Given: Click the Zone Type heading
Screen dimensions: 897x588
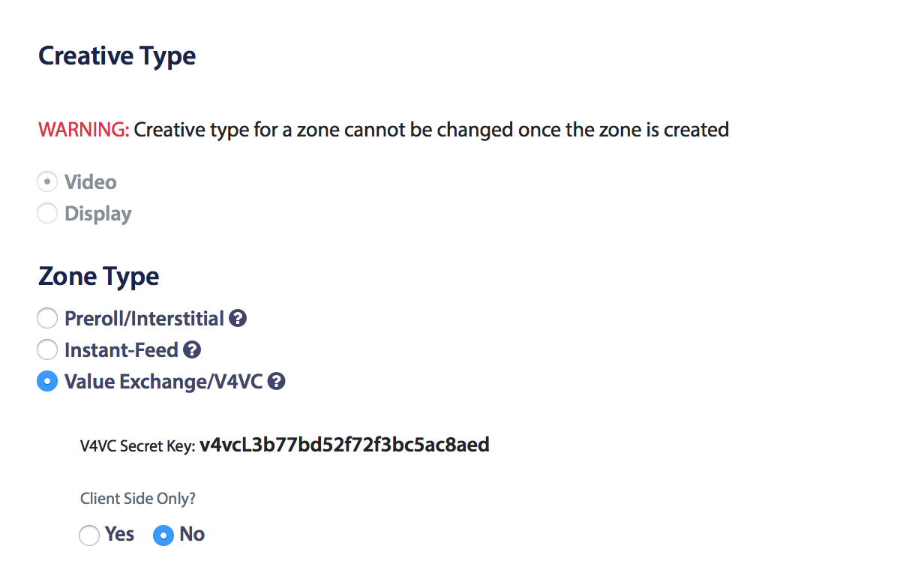Looking at the screenshot, I should coord(98,276).
